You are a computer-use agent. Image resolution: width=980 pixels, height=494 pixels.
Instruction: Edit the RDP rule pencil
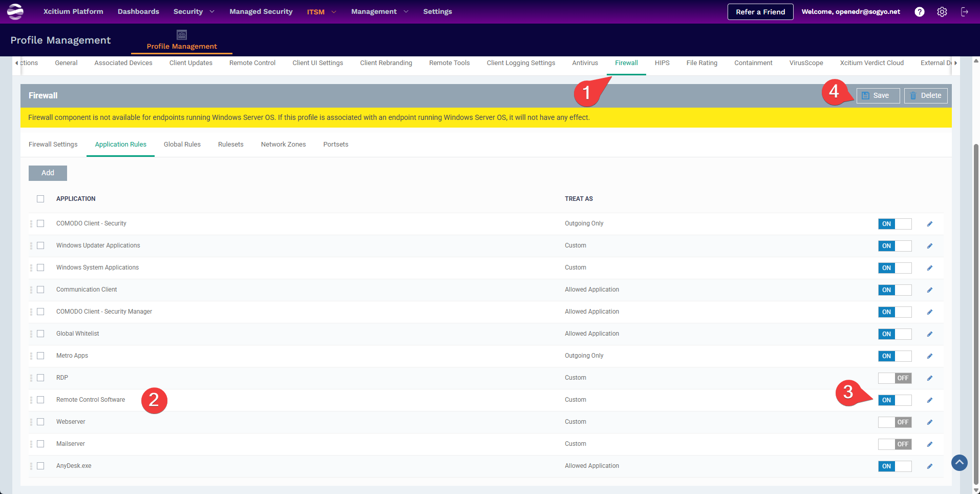click(930, 378)
